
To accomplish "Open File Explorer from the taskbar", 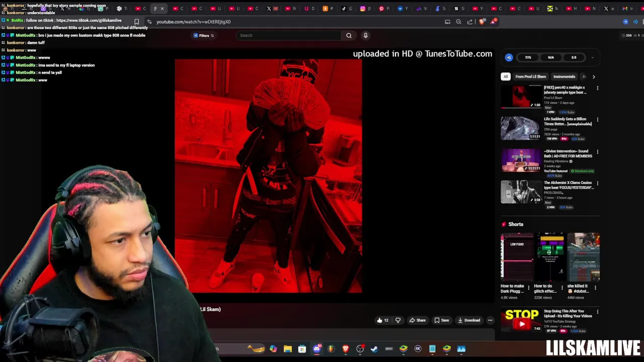I will pyautogui.click(x=288, y=349).
